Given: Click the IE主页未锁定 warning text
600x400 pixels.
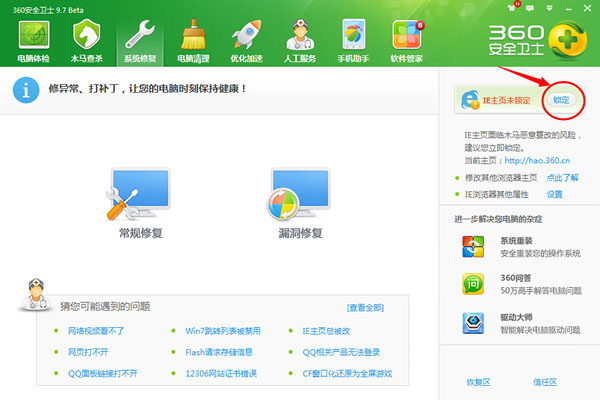Looking at the screenshot, I should click(x=507, y=100).
